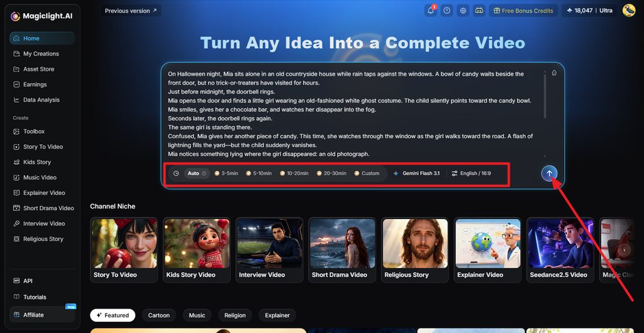Go to Home in the sidebar
Screen dimensions: 644x333
click(42, 38)
